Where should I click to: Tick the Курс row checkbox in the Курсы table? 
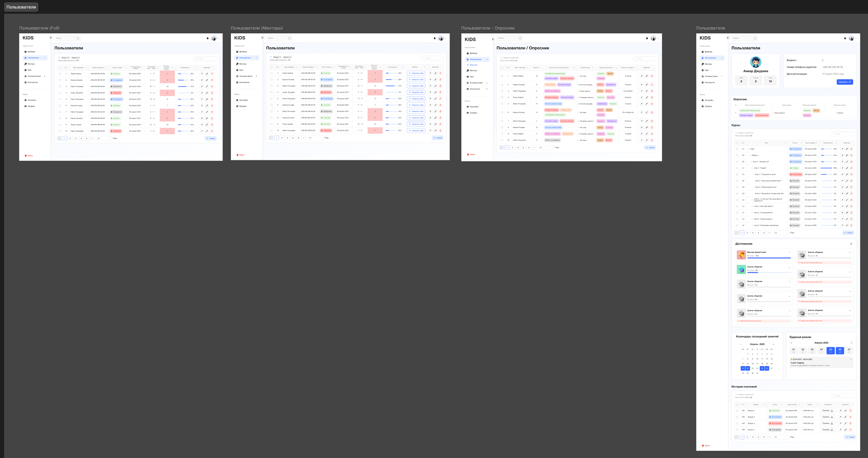coord(737,149)
